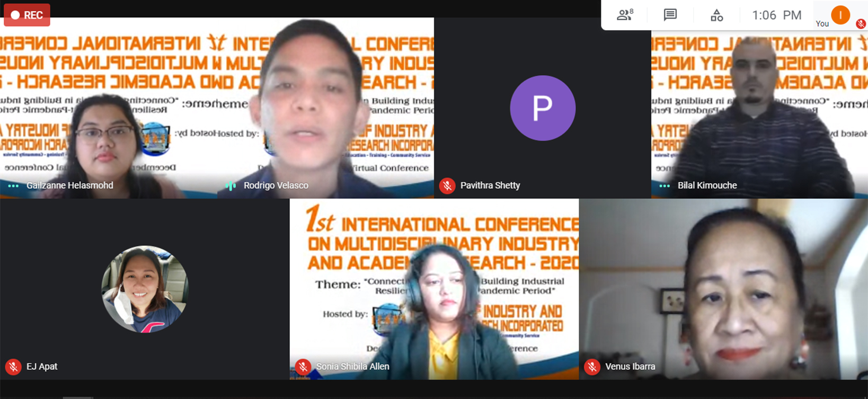Open the participants list showing 8 people
The image size is (868, 399).
(x=625, y=15)
